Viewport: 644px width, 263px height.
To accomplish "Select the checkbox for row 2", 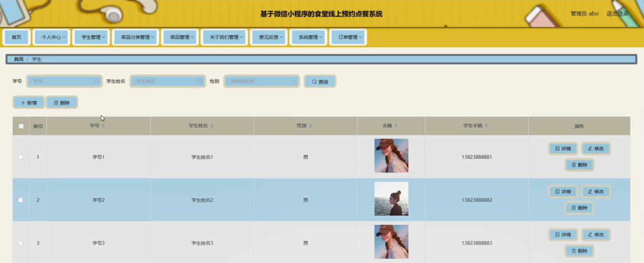I will [21, 200].
